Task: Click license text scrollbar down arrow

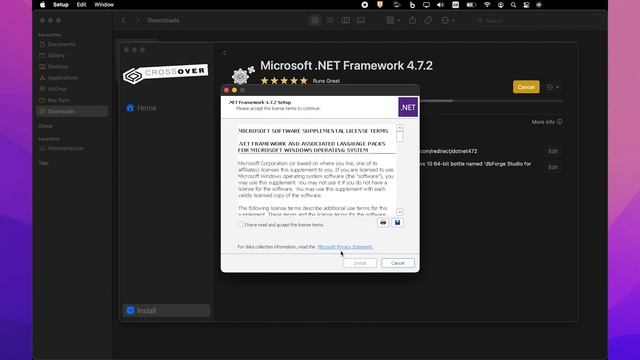Action: coord(400,212)
